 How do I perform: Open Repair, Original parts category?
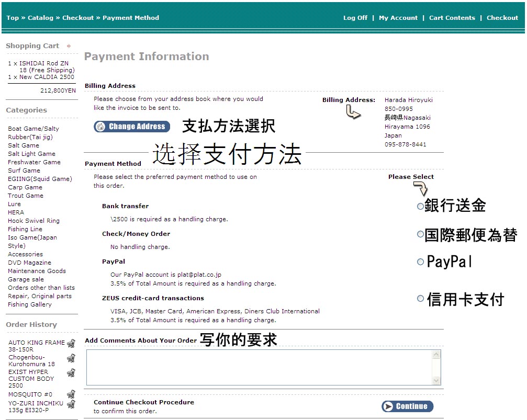click(x=40, y=297)
